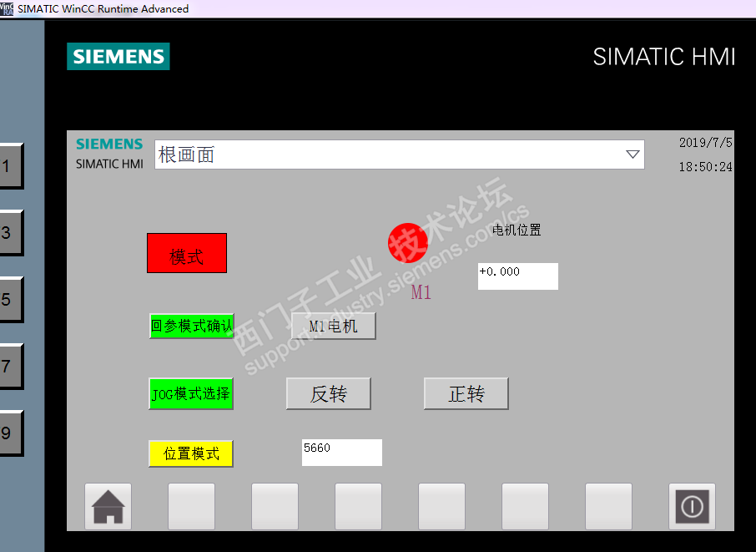
Task: Click side function key 5
Action: point(11,299)
